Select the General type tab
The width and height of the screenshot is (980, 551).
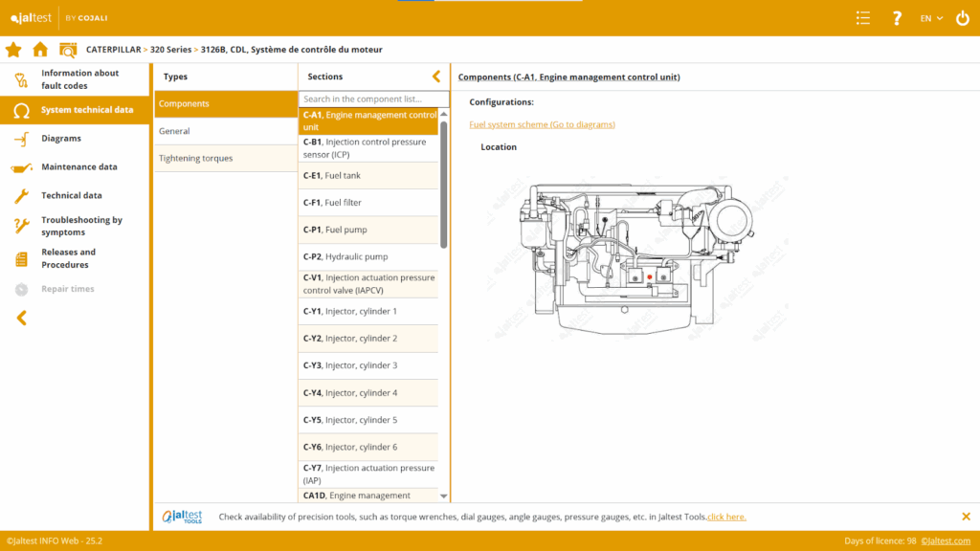click(174, 131)
